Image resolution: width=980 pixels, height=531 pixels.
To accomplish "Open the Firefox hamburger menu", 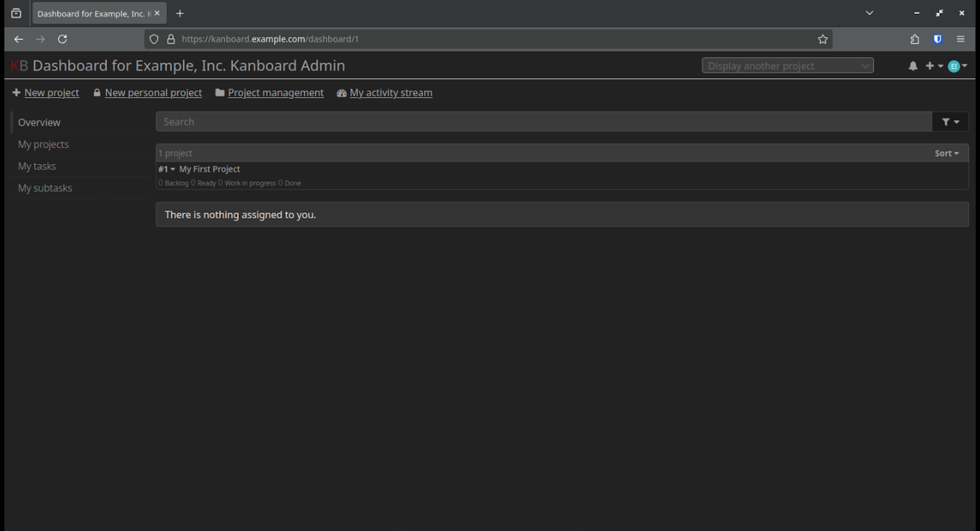I will 960,39.
